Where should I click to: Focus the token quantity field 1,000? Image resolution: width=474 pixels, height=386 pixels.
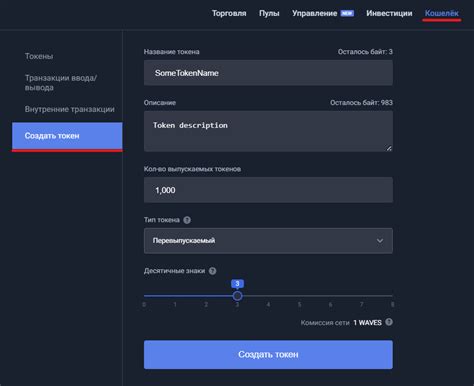tap(268, 190)
